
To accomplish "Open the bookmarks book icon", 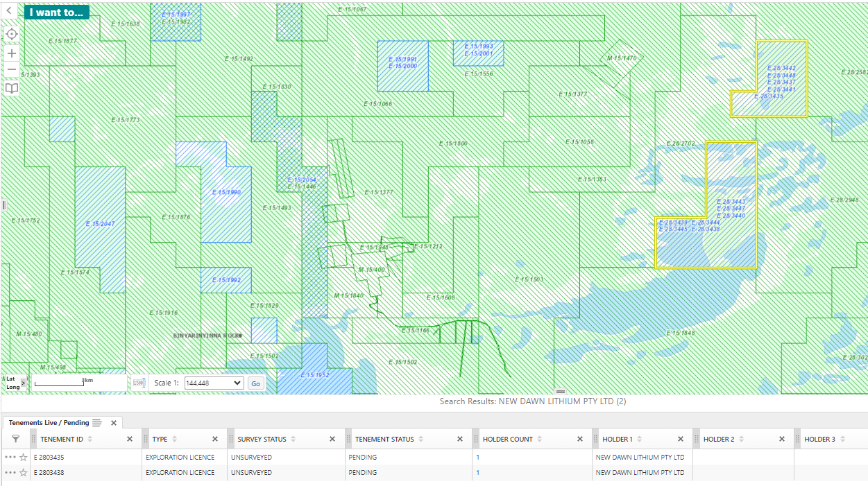I will pyautogui.click(x=12, y=88).
